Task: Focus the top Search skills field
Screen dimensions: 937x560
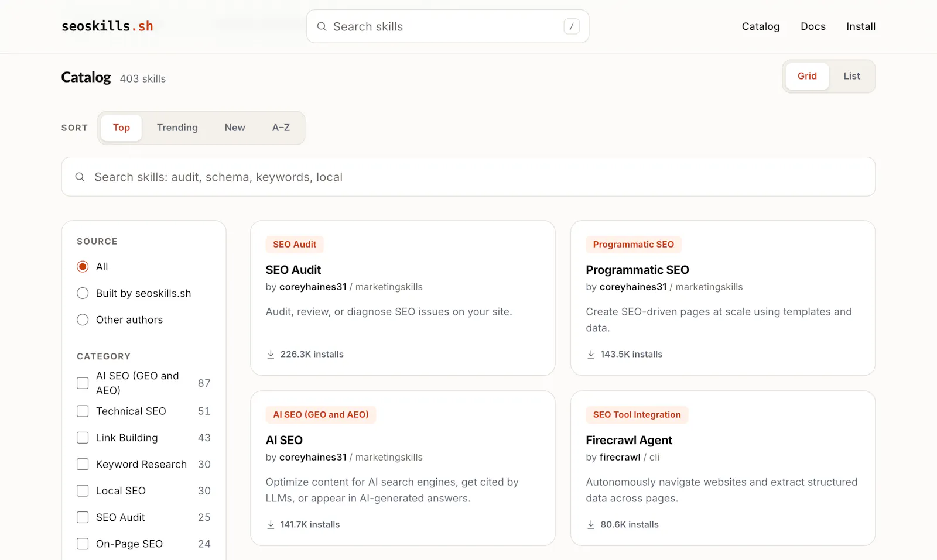Action: point(447,26)
